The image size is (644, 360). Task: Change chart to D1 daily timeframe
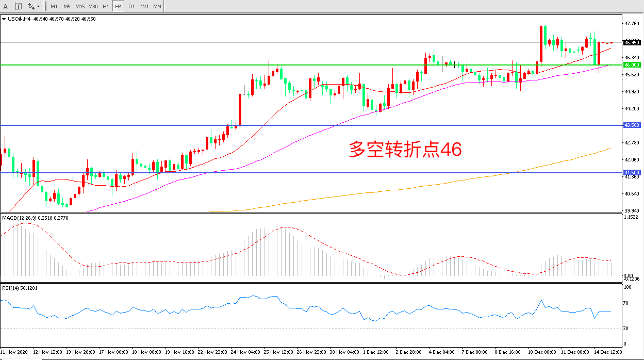(131, 6)
